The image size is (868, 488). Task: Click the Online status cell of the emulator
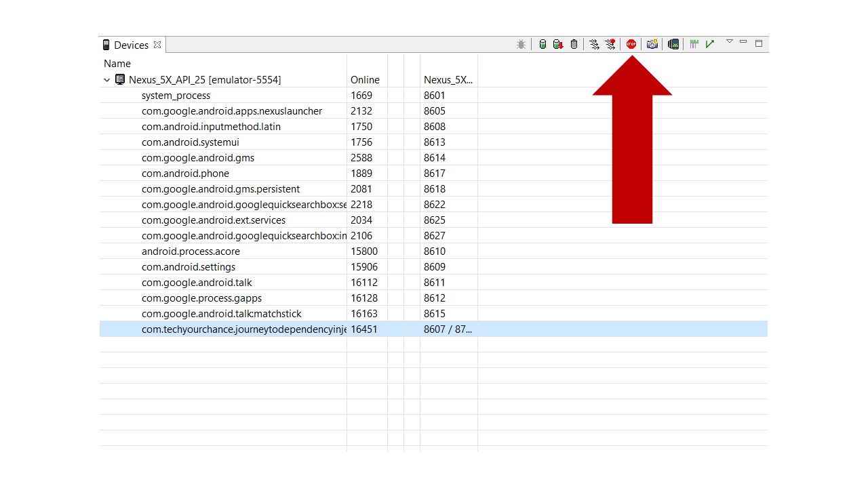click(365, 80)
